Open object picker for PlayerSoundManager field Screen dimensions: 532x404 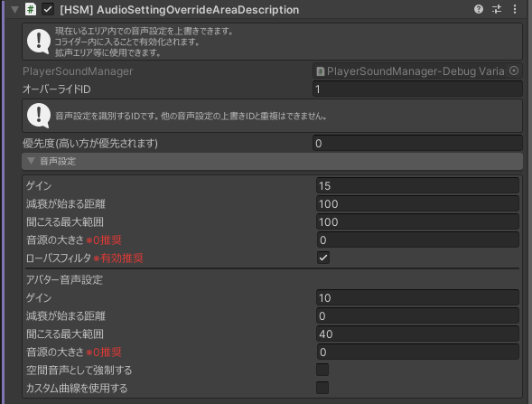(514, 70)
